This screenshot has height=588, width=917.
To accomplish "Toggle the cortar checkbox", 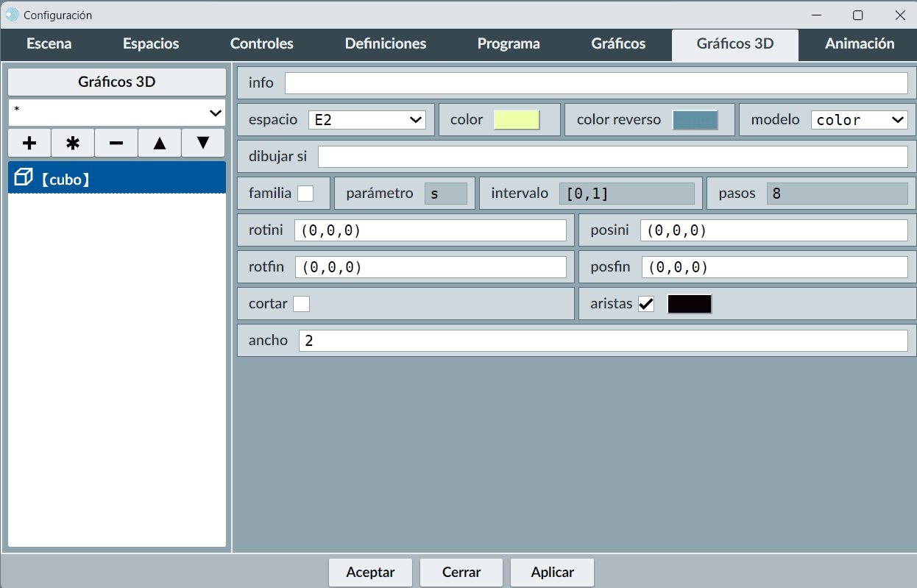I will click(x=301, y=304).
